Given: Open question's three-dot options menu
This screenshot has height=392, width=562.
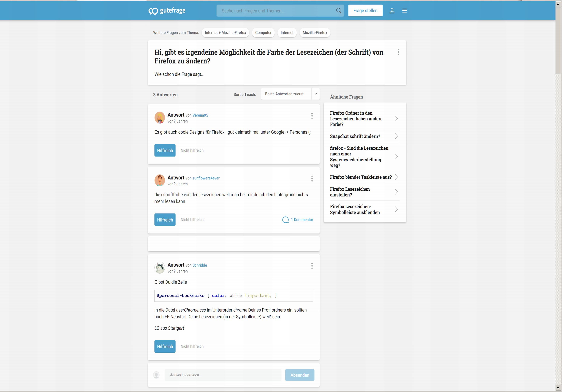Looking at the screenshot, I should [398, 52].
